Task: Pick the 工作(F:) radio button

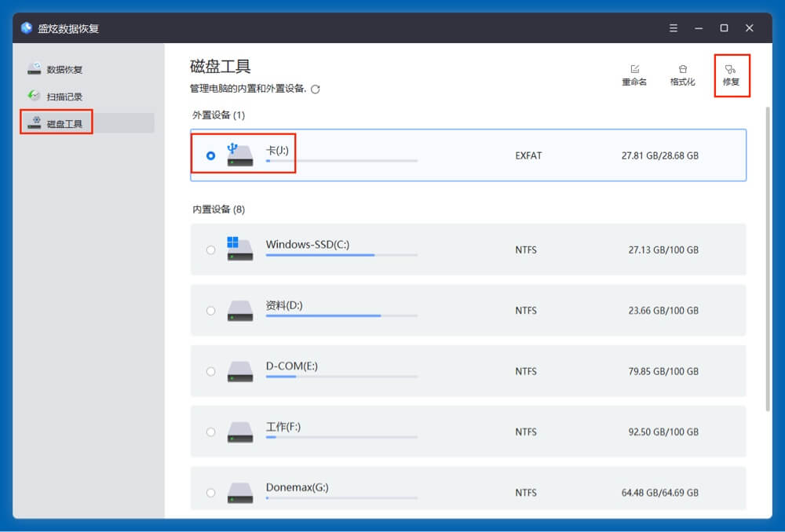Action: click(x=210, y=432)
